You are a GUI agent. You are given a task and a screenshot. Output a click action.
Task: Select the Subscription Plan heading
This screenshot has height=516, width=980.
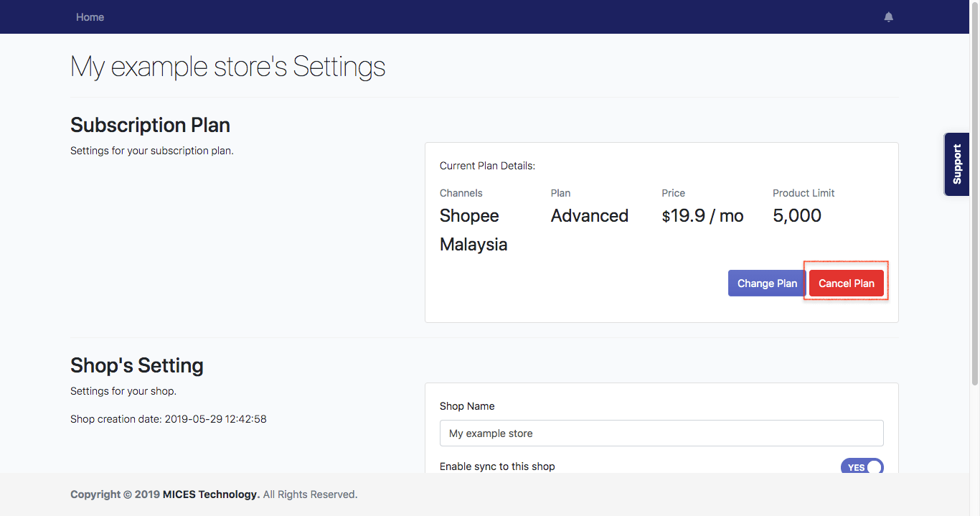coord(150,125)
